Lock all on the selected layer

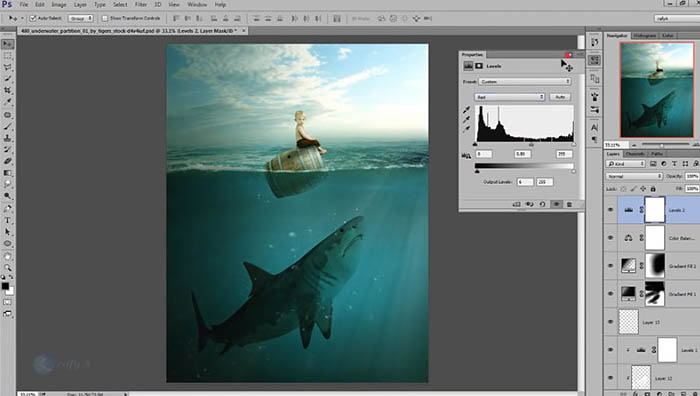pos(653,189)
